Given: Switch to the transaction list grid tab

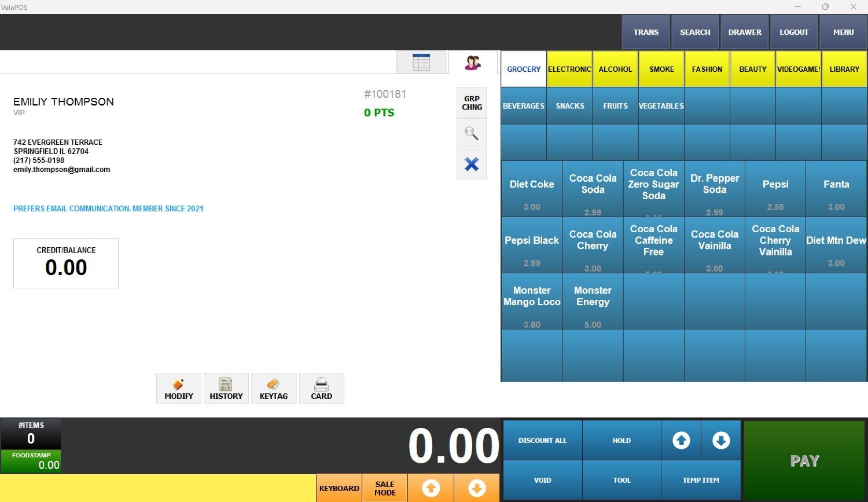Looking at the screenshot, I should [421, 63].
